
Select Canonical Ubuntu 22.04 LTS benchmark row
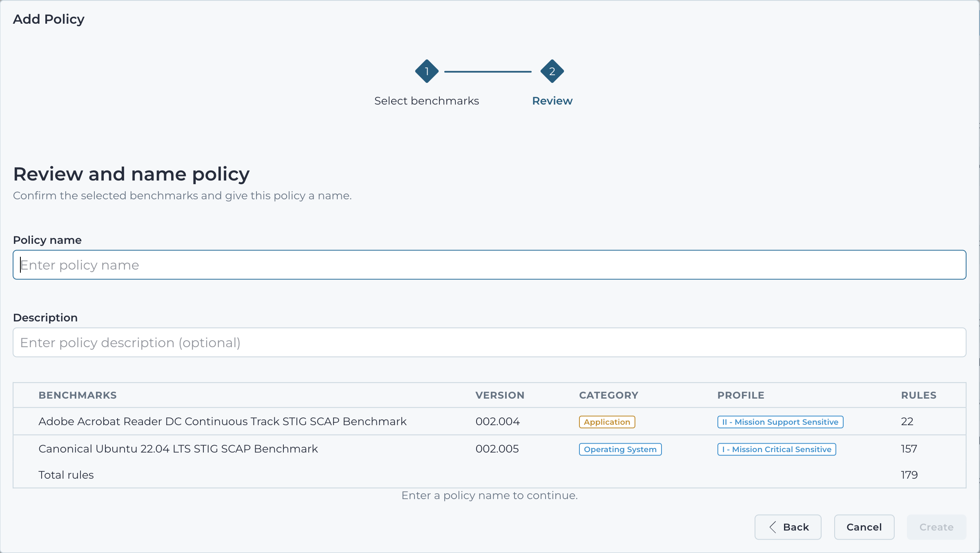pyautogui.click(x=489, y=448)
